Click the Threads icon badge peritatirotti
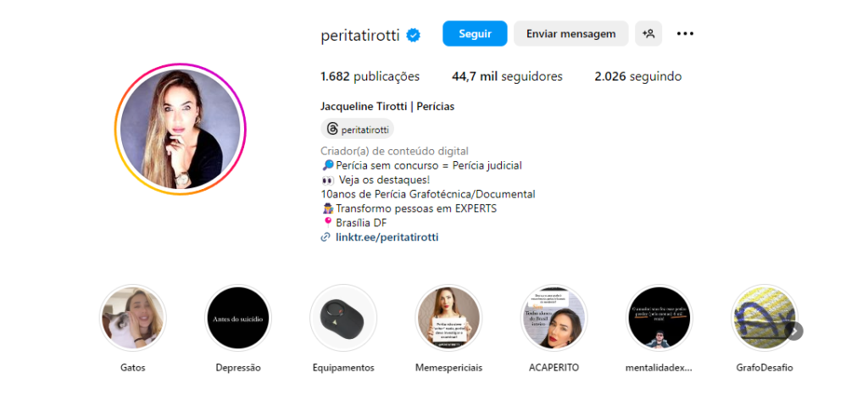This screenshot has width=868, height=406. (358, 129)
